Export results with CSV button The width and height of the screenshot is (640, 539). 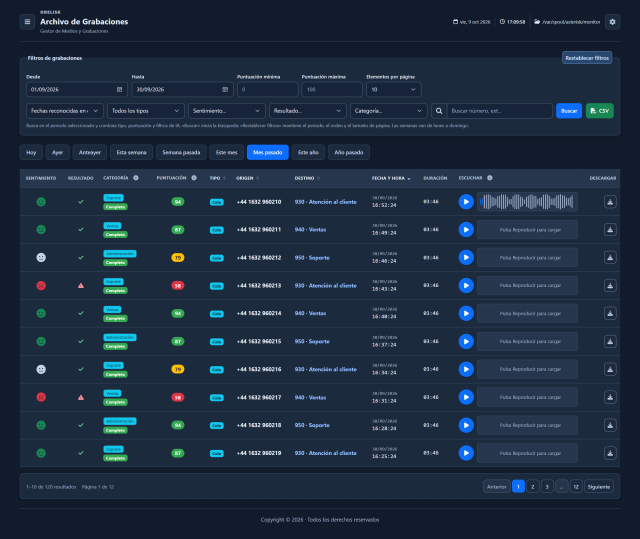pos(600,111)
